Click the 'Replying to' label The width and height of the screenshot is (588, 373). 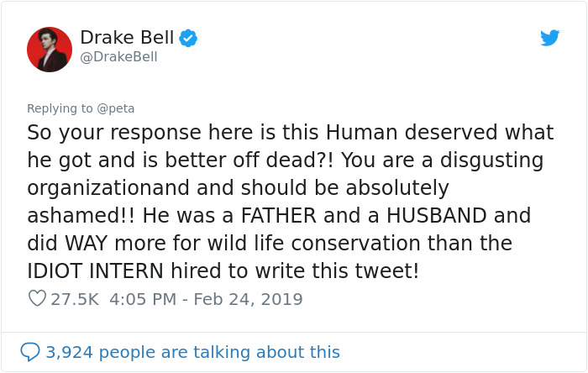[x=60, y=108]
